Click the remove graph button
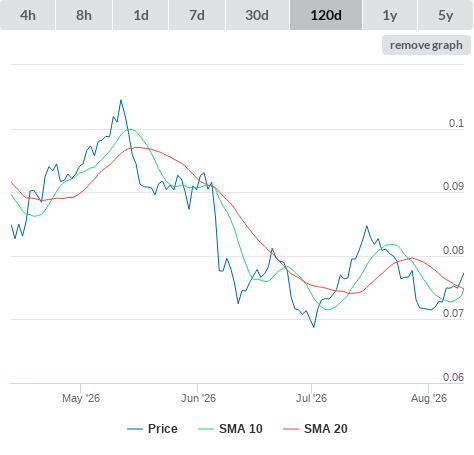This screenshot has height=455, width=474. 426,45
